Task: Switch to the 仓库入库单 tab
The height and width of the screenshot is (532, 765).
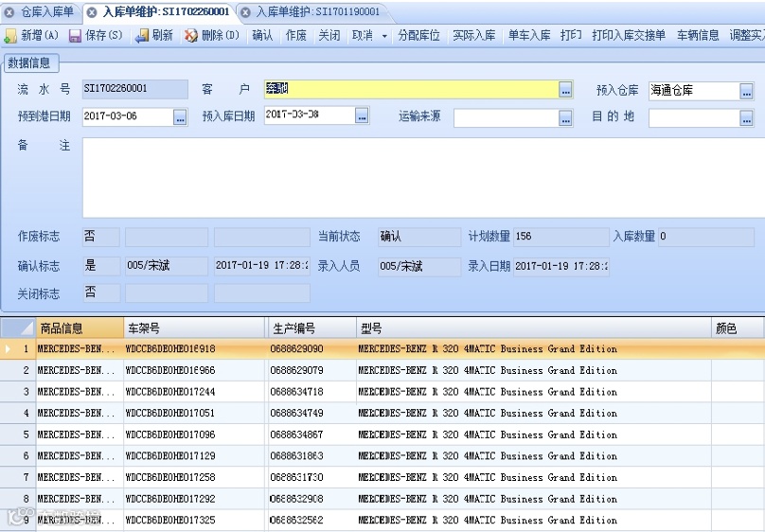Action: (x=46, y=11)
